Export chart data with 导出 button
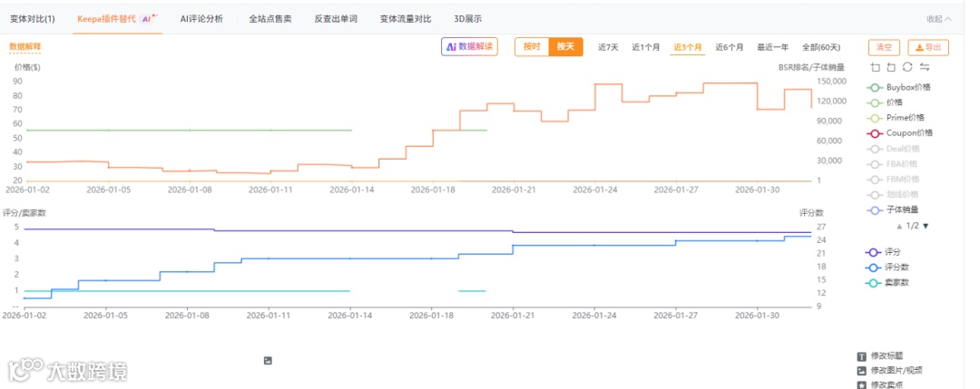The height and width of the screenshot is (389, 980). pyautogui.click(x=928, y=47)
